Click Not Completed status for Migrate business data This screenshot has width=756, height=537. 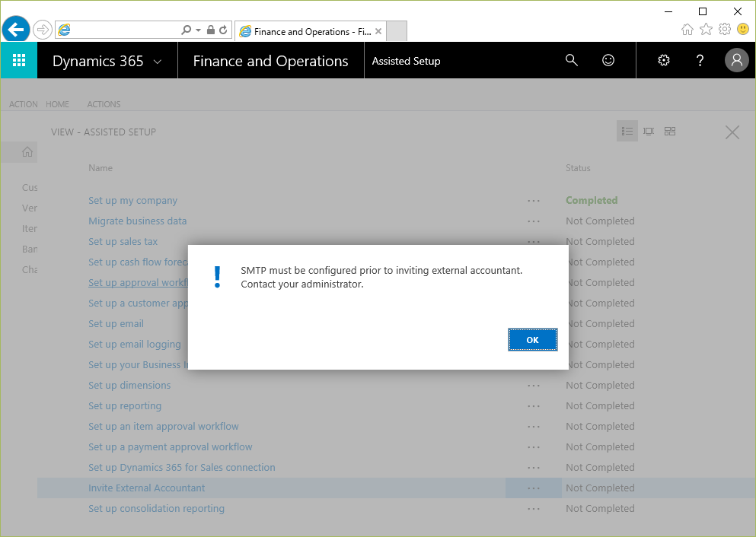600,221
